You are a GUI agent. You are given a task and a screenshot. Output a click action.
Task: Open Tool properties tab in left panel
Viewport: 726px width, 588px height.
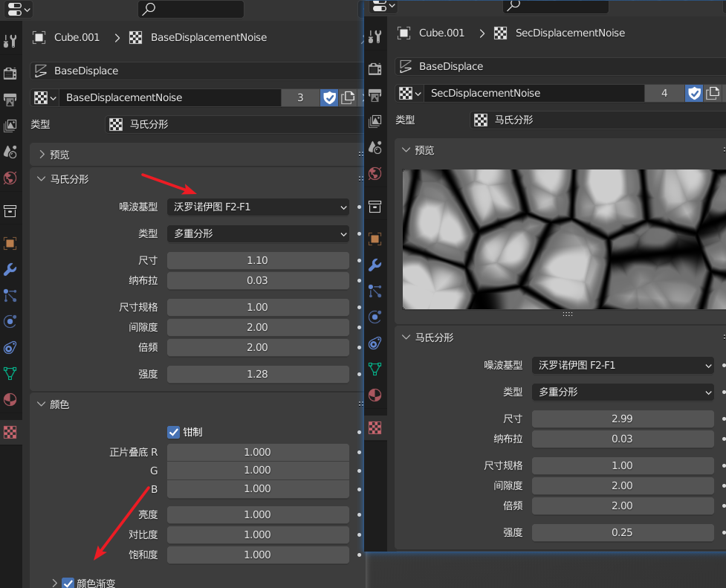[x=10, y=41]
